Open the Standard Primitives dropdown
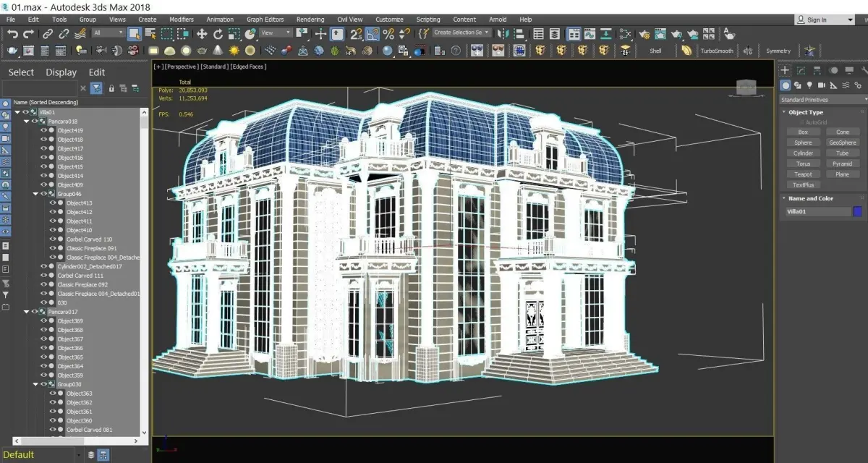 click(822, 100)
